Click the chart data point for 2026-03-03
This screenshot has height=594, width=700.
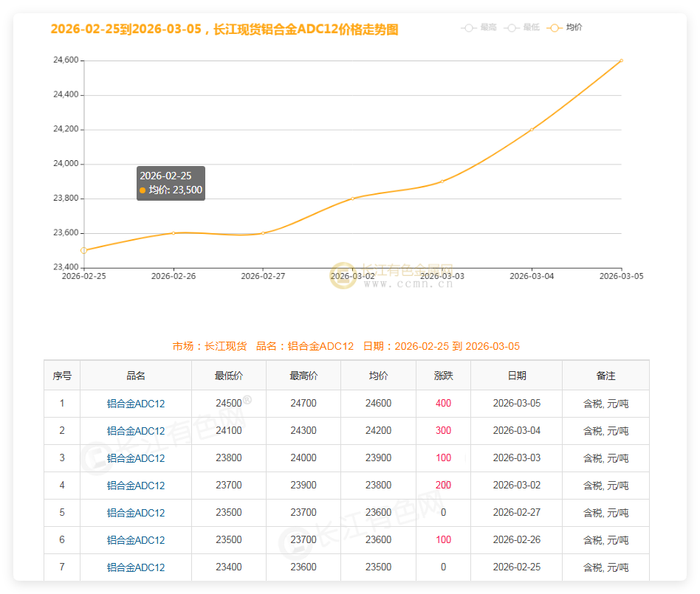click(442, 182)
